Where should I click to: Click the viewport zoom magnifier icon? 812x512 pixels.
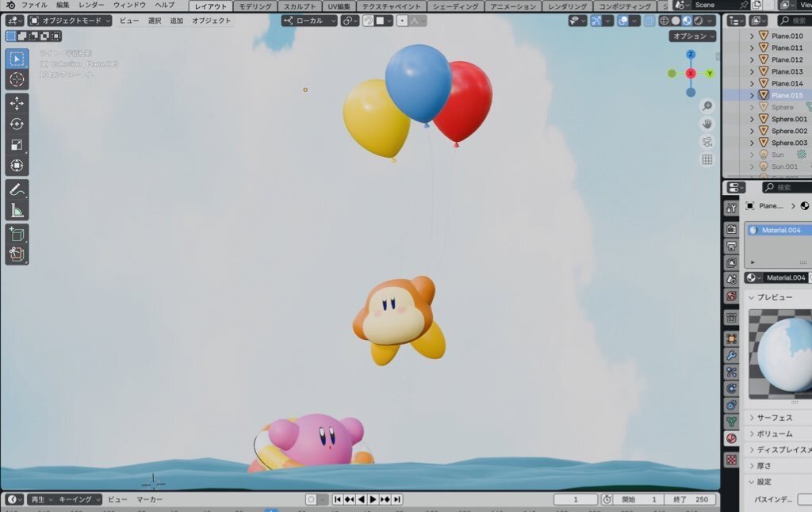pos(707,106)
